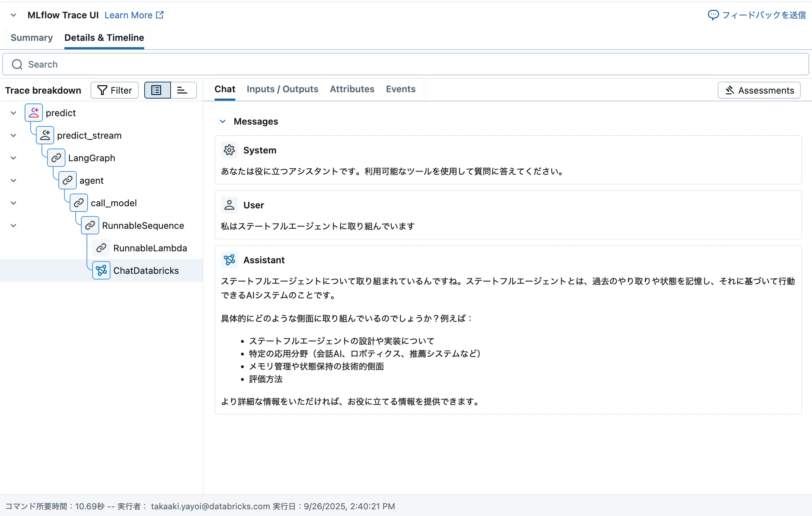Collapse the agent tree node
This screenshot has height=516, width=812.
point(13,181)
